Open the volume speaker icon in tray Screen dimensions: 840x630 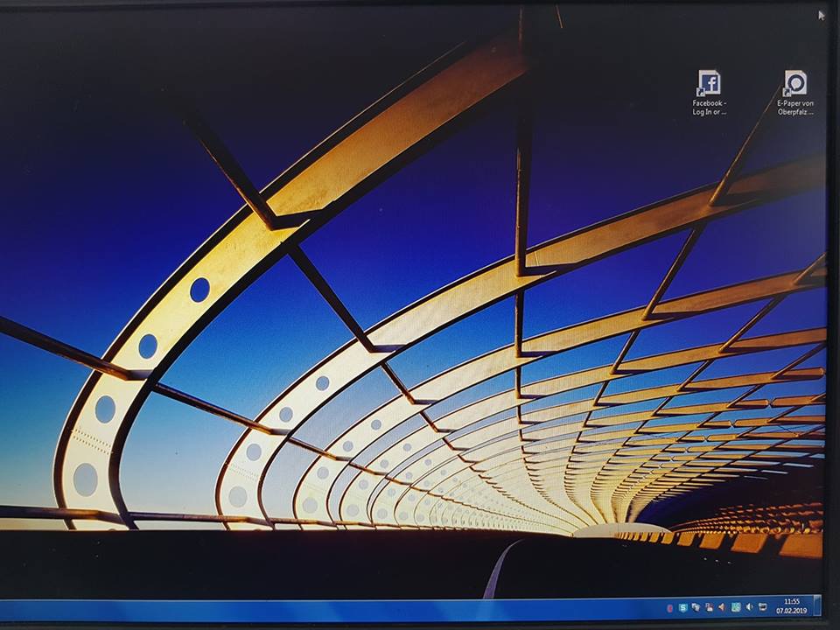(750, 606)
